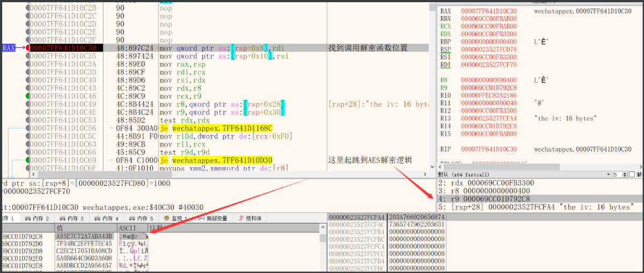Select argument row 5: [rsp+28] the iv
Viewport: 644px width, 273px height.
(540, 207)
